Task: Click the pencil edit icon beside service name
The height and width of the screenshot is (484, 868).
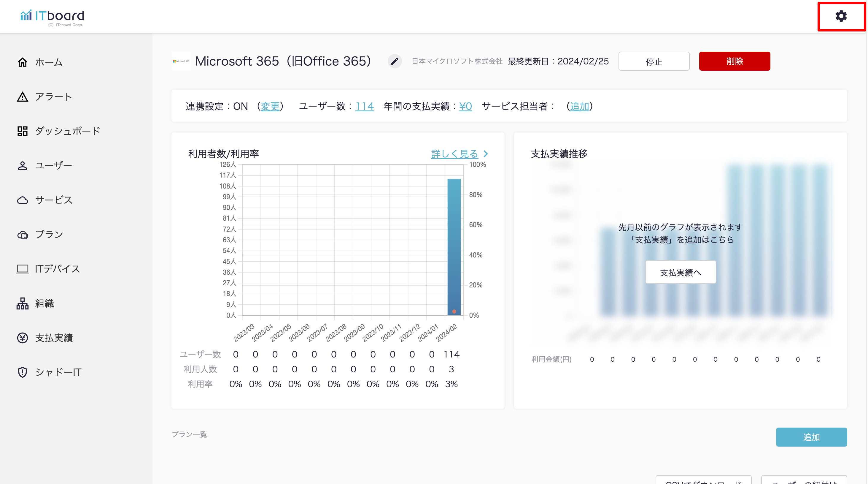Action: tap(395, 61)
